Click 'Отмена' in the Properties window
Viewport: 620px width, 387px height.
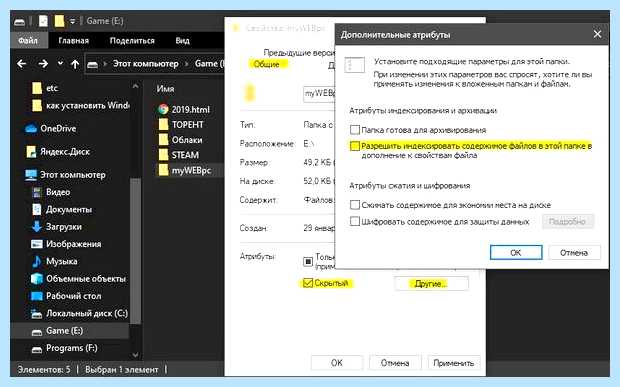coord(395,363)
